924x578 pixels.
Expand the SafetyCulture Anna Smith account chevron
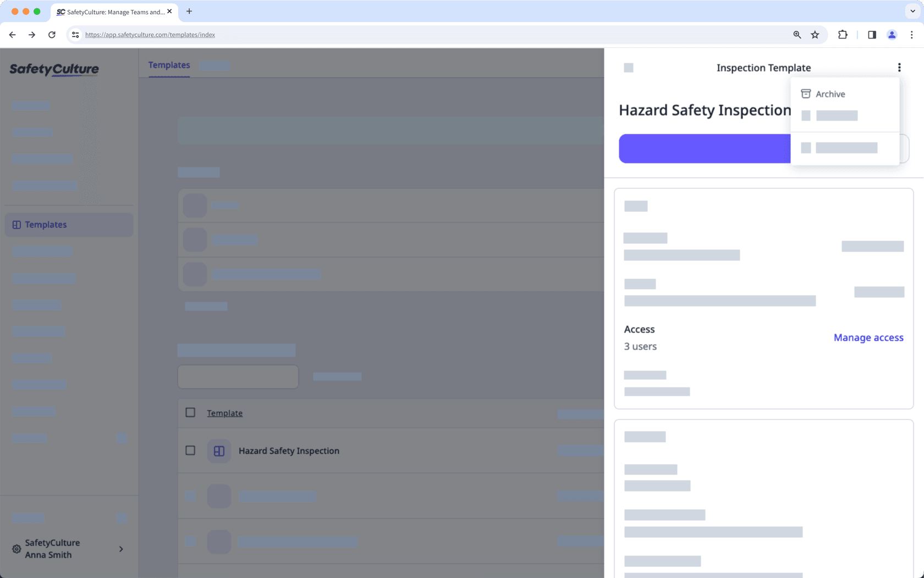[121, 549]
